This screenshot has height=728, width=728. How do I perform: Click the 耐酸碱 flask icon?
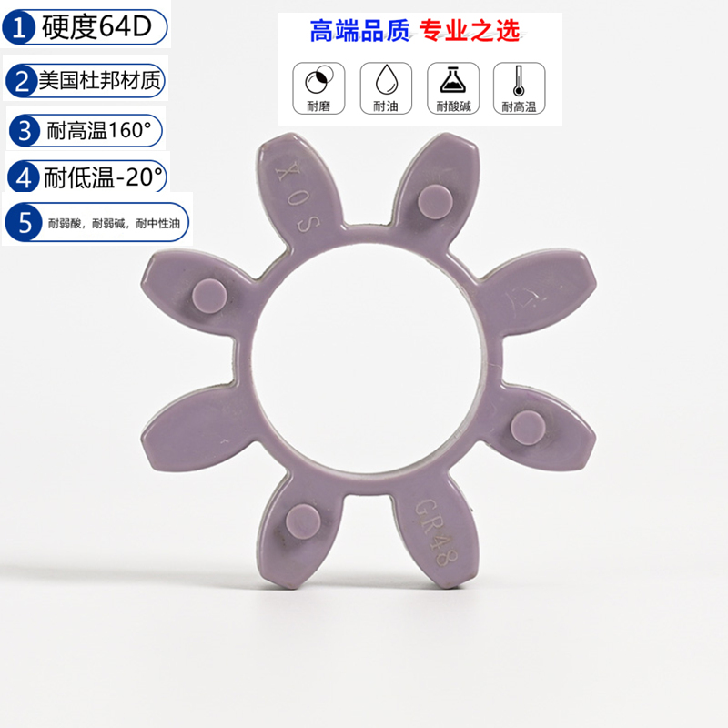click(453, 88)
